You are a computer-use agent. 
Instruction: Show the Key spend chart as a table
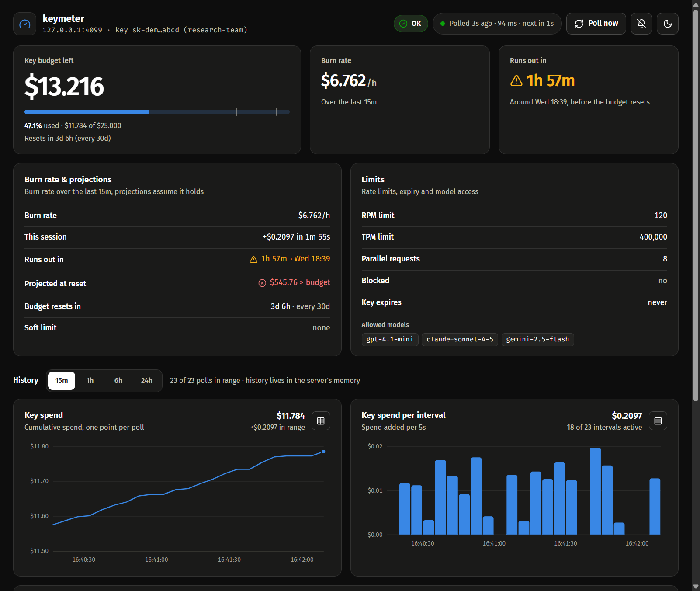[x=321, y=421]
